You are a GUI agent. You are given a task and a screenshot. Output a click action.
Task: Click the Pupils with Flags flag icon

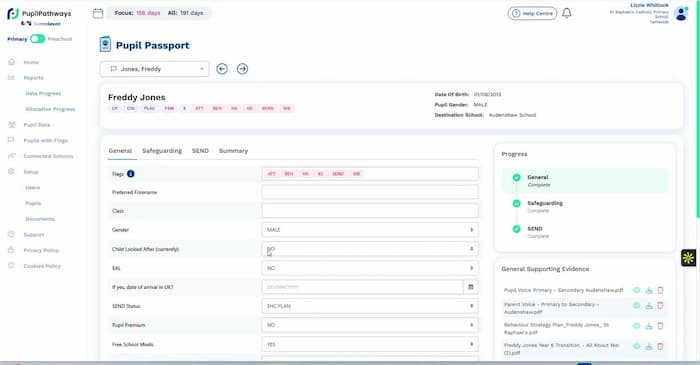click(12, 140)
